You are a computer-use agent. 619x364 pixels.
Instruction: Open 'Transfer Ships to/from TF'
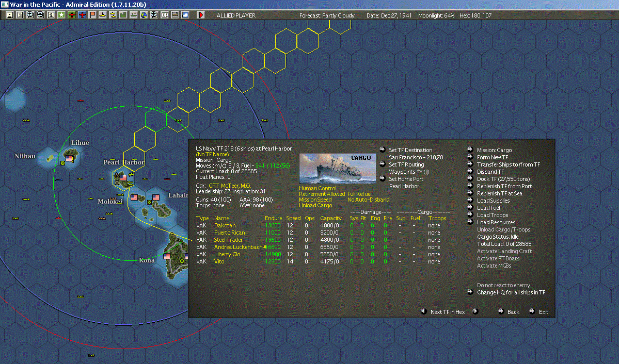509,164
